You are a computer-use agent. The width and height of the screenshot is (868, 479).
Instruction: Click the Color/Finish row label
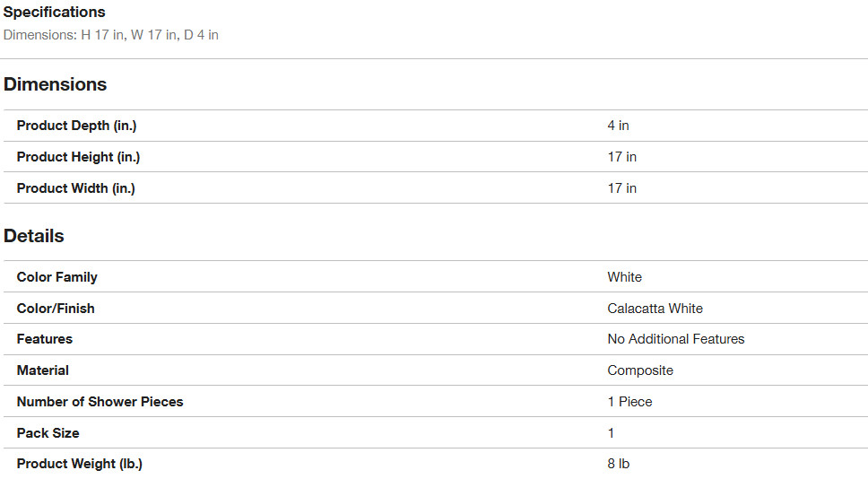(x=56, y=309)
